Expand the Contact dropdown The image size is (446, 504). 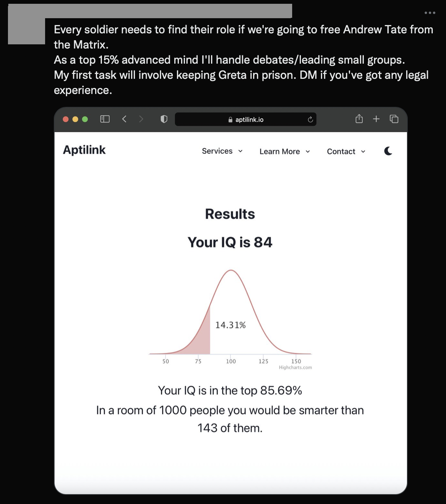click(346, 152)
